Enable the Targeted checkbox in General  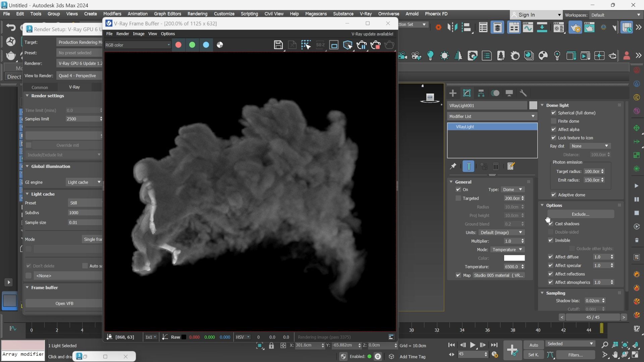tap(458, 198)
